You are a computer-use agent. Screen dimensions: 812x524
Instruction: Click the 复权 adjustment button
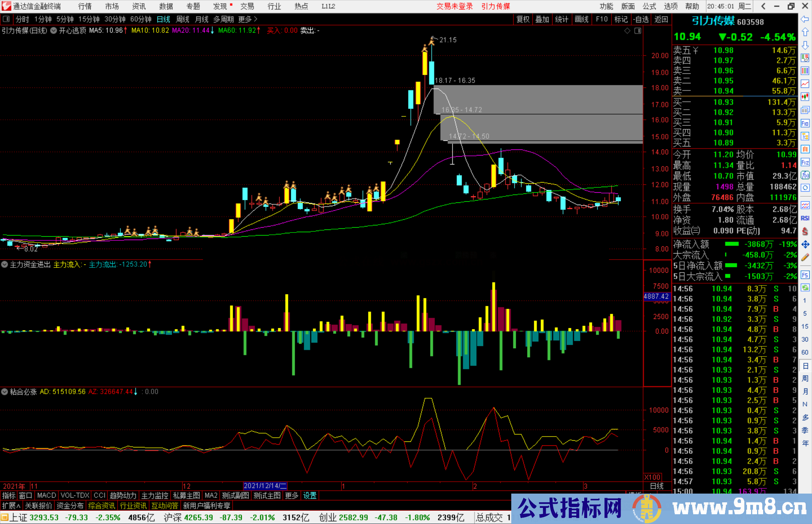click(523, 19)
